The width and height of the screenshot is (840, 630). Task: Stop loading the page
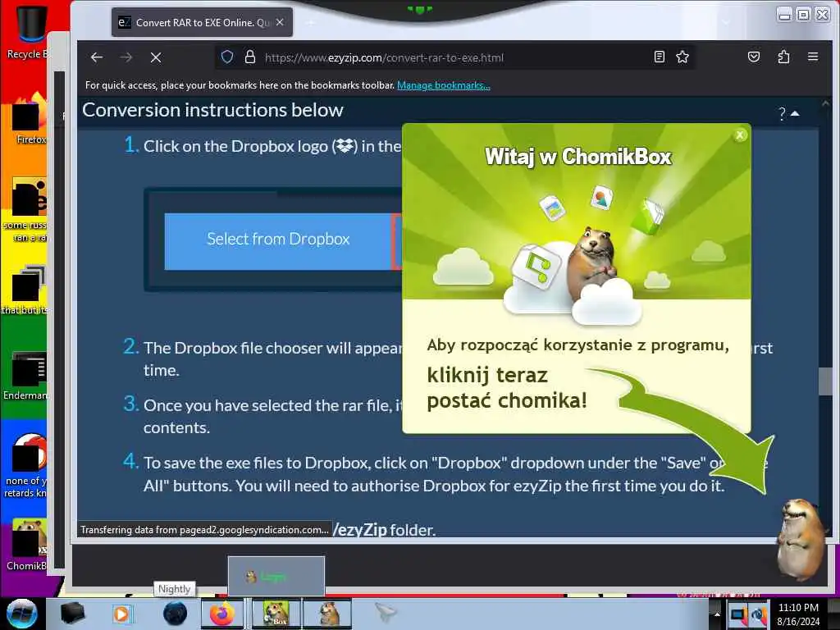156,57
